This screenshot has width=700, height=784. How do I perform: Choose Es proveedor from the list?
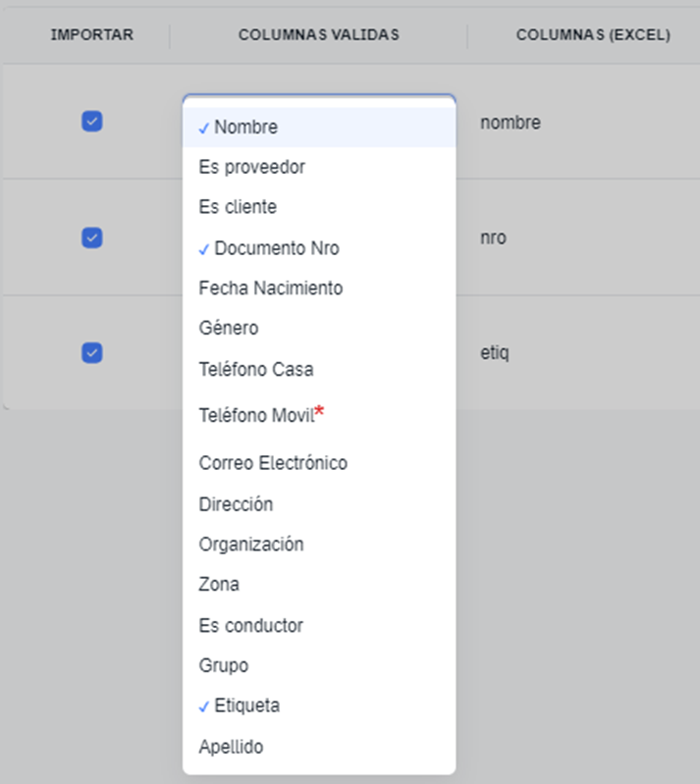251,168
